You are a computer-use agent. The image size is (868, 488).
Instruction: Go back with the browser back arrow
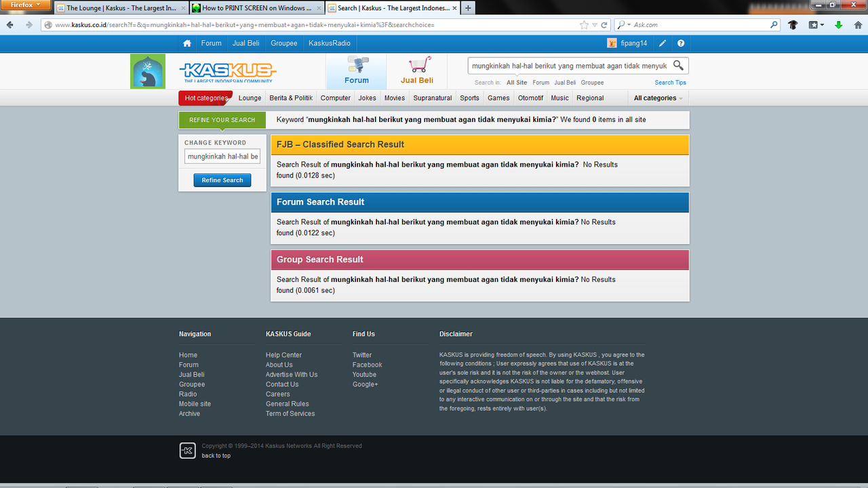(10, 25)
